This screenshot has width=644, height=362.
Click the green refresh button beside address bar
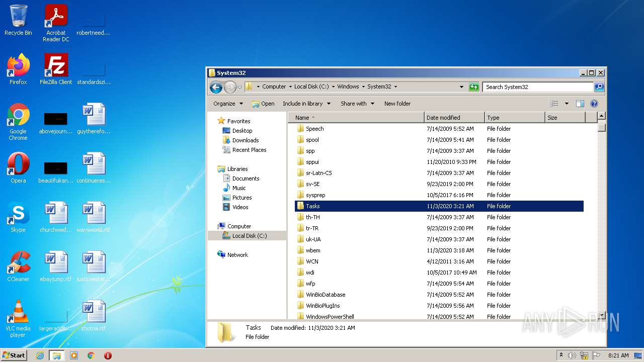point(474,87)
